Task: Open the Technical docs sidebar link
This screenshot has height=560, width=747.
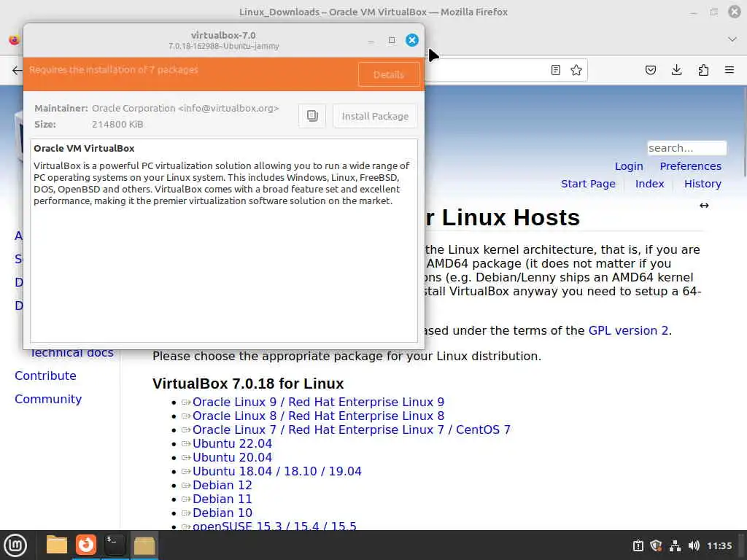Action: (x=72, y=354)
